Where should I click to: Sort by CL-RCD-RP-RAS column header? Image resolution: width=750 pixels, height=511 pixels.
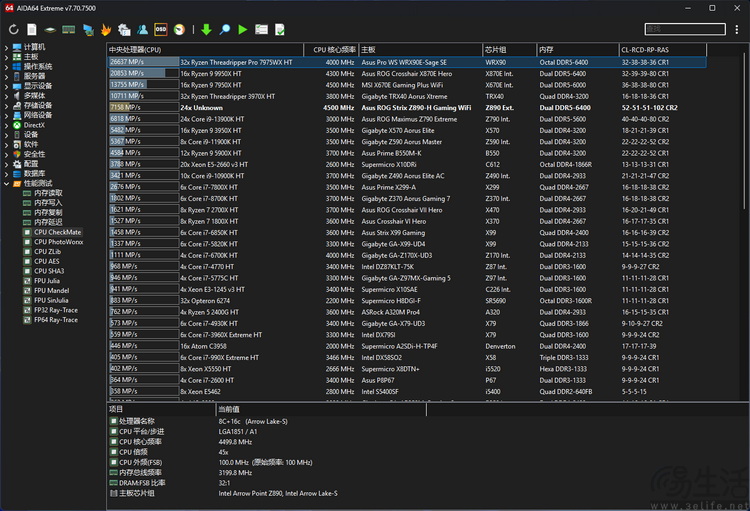click(x=662, y=50)
